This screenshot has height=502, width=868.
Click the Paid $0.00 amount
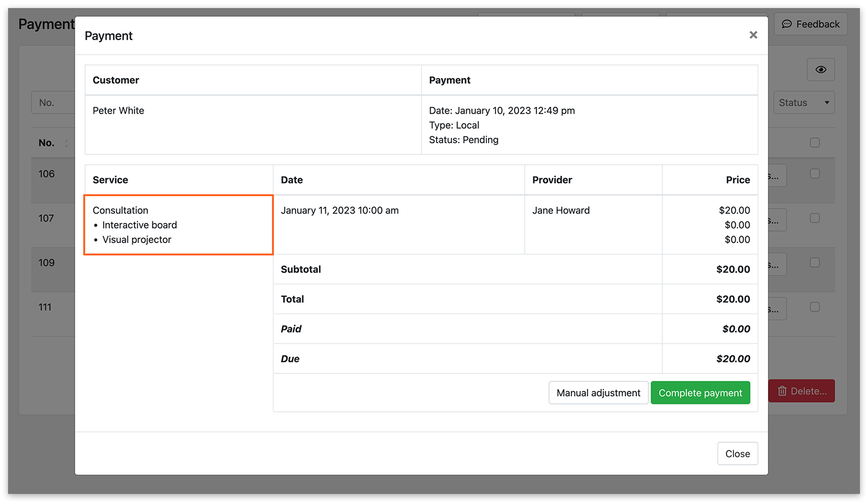click(736, 329)
